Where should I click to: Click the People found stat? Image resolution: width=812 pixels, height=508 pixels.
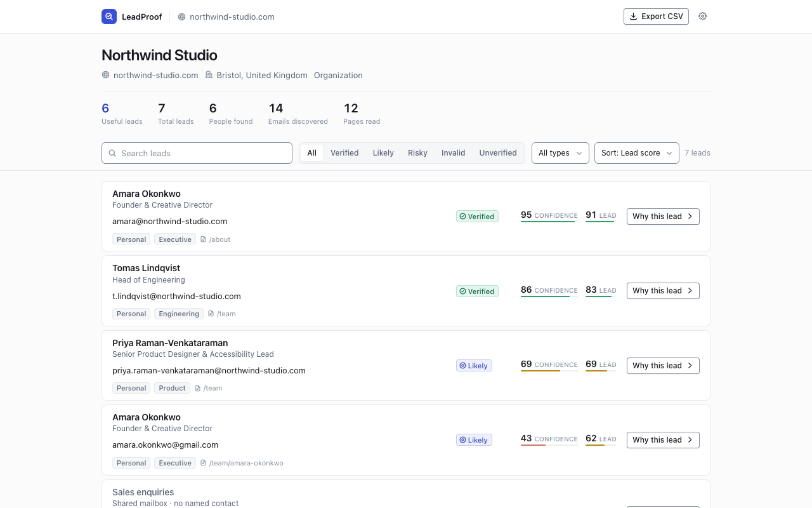tap(231, 114)
